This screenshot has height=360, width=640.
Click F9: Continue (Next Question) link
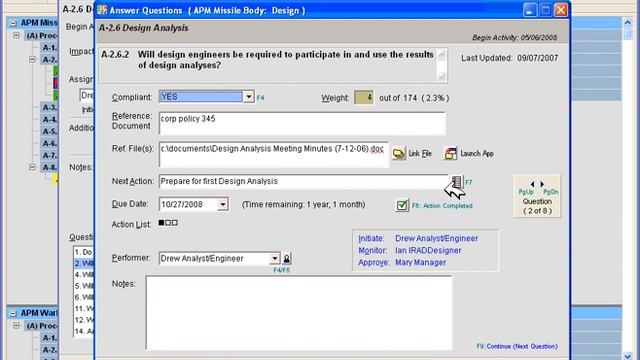pos(517,346)
